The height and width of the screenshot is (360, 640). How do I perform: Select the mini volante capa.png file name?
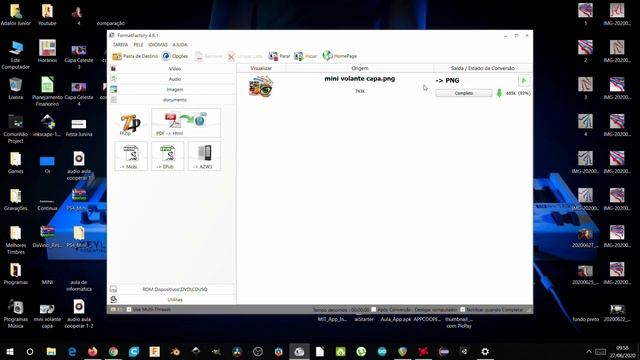tap(360, 78)
